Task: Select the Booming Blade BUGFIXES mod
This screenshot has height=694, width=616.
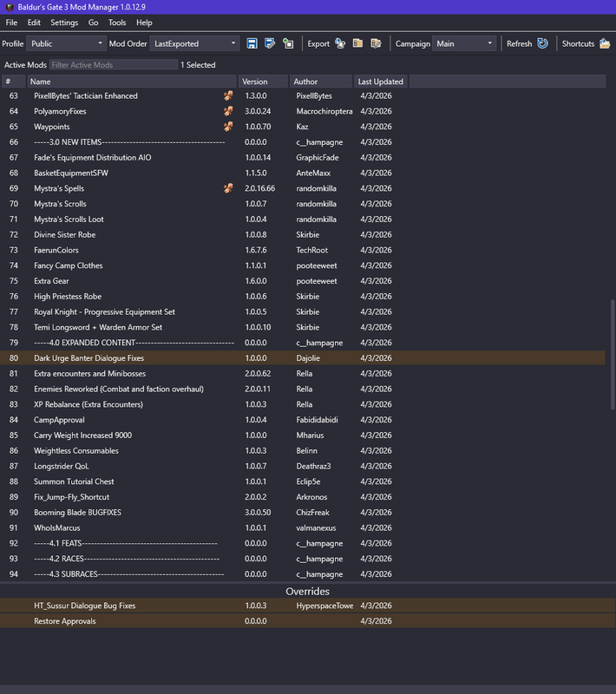Action: point(303,513)
